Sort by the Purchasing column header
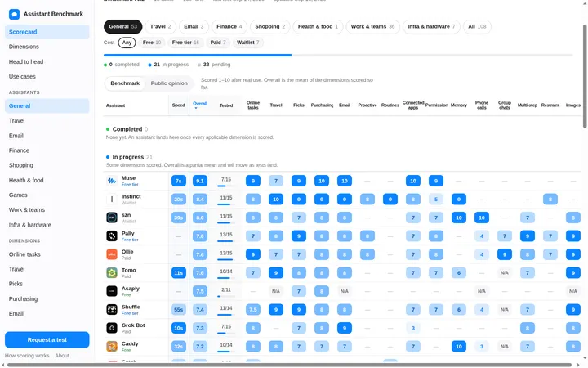588x368 pixels. tap(322, 105)
